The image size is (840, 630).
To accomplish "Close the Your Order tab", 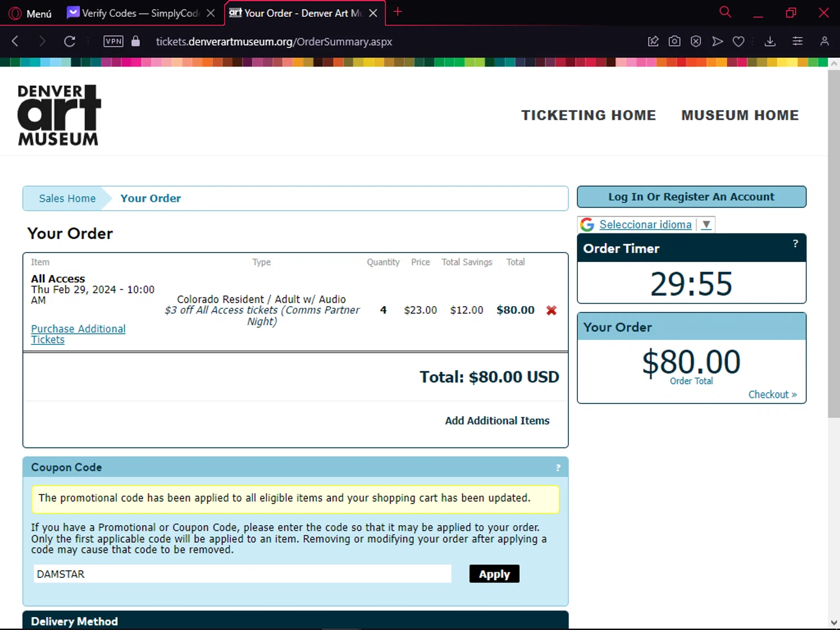I will click(373, 13).
